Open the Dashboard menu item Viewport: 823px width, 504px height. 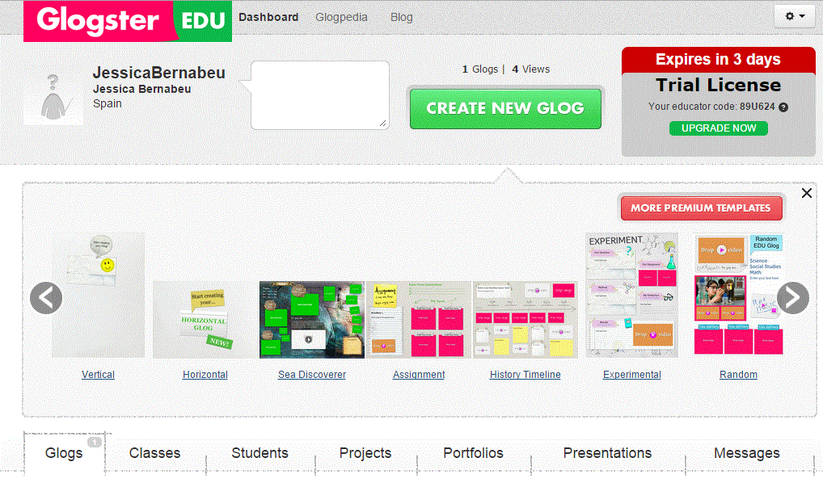coord(268,17)
